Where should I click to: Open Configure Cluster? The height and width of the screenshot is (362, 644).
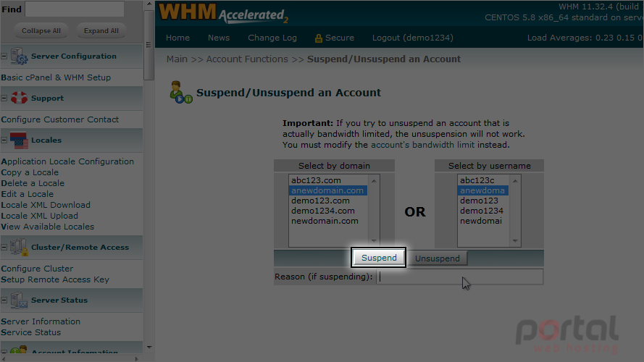pos(37,269)
